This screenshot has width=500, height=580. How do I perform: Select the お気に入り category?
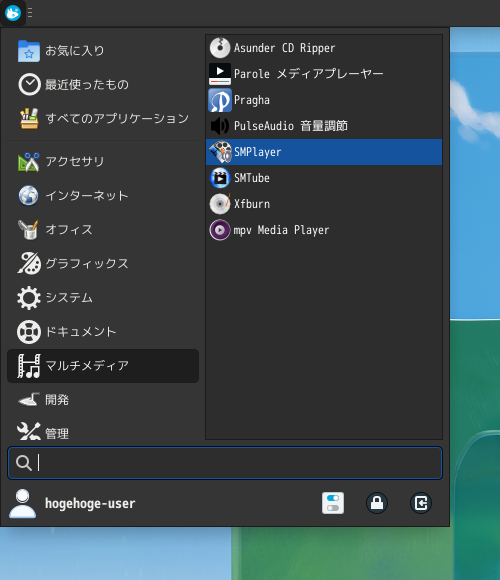coord(103,51)
